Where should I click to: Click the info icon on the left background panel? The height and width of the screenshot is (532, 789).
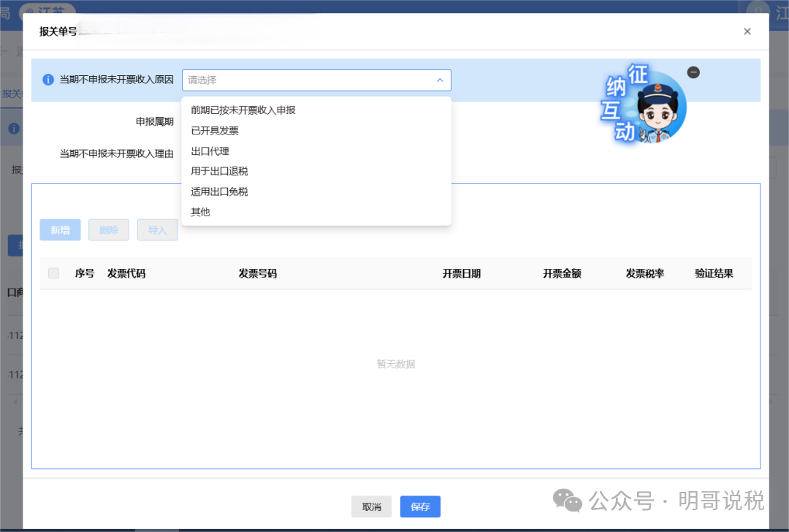coord(15,128)
